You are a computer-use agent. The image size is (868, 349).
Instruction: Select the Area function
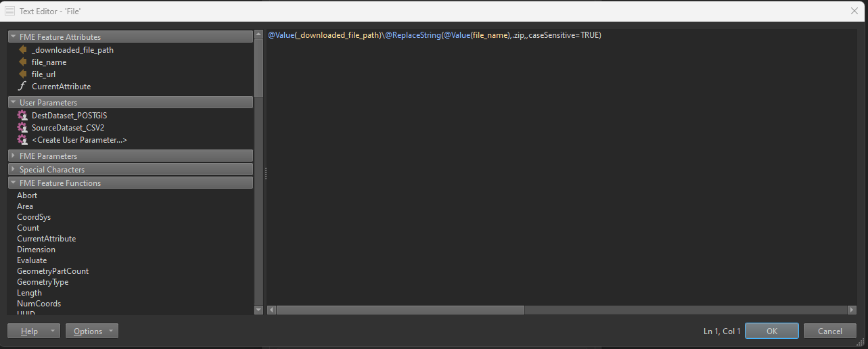(x=25, y=206)
